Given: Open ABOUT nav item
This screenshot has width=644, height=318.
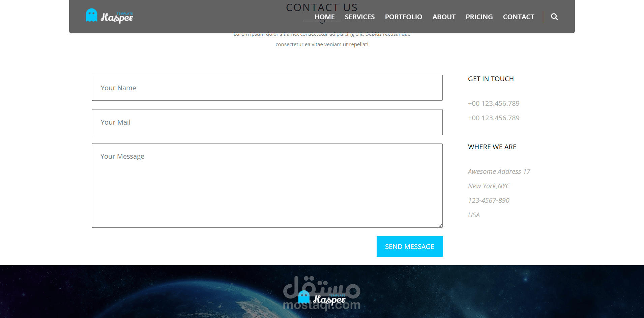Looking at the screenshot, I should pos(444,17).
